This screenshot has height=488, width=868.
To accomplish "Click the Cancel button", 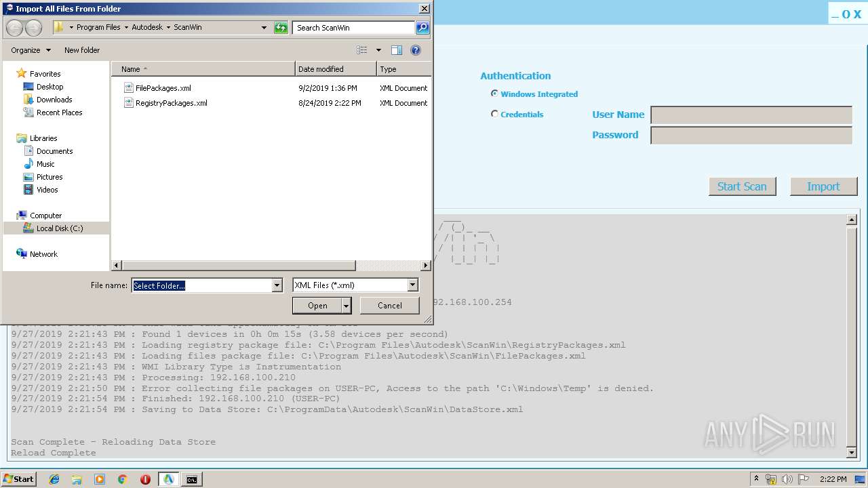I will [x=390, y=306].
